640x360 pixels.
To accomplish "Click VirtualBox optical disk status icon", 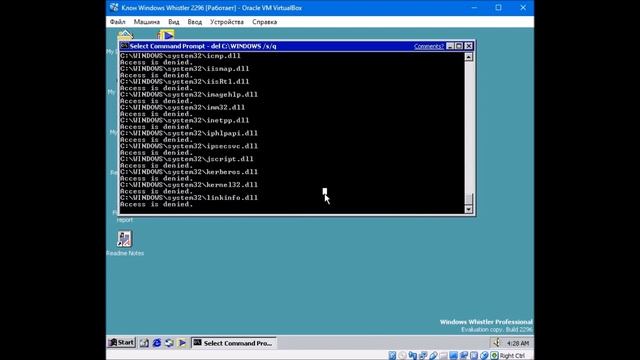I will [402, 356].
